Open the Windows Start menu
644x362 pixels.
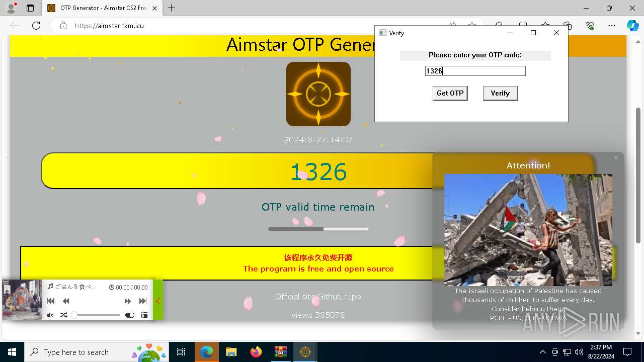click(12, 352)
